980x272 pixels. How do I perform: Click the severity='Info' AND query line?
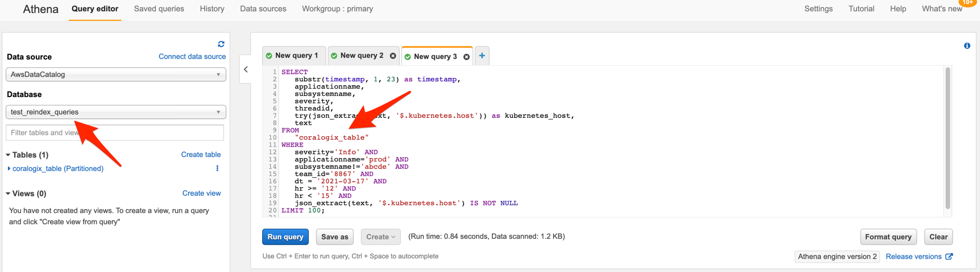click(336, 152)
